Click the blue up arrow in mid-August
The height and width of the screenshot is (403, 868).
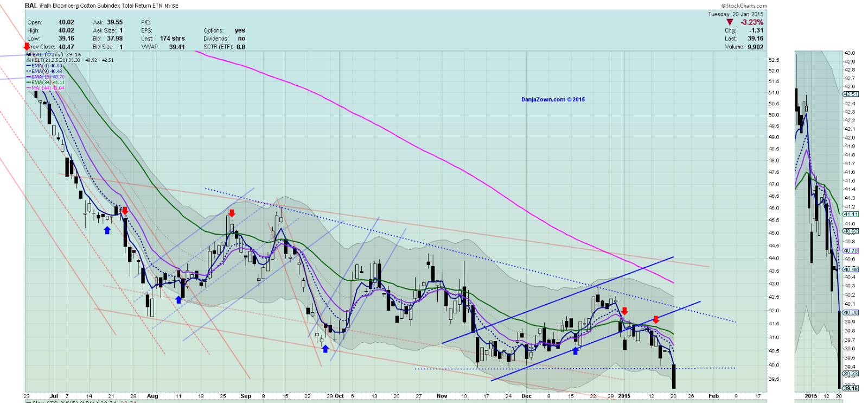coord(178,299)
